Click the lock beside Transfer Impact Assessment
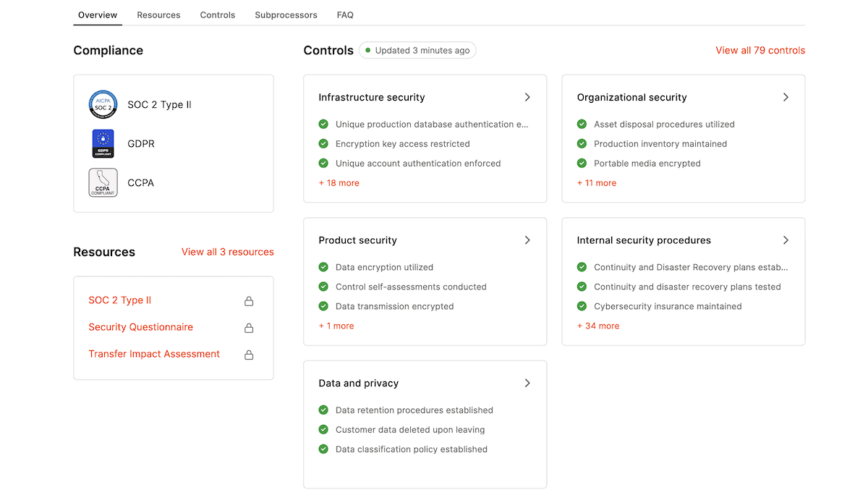868x503 pixels. pos(249,354)
